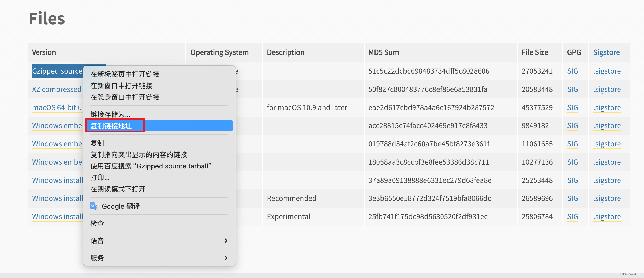Open SIG link for the 10277136 row

pyautogui.click(x=572, y=162)
